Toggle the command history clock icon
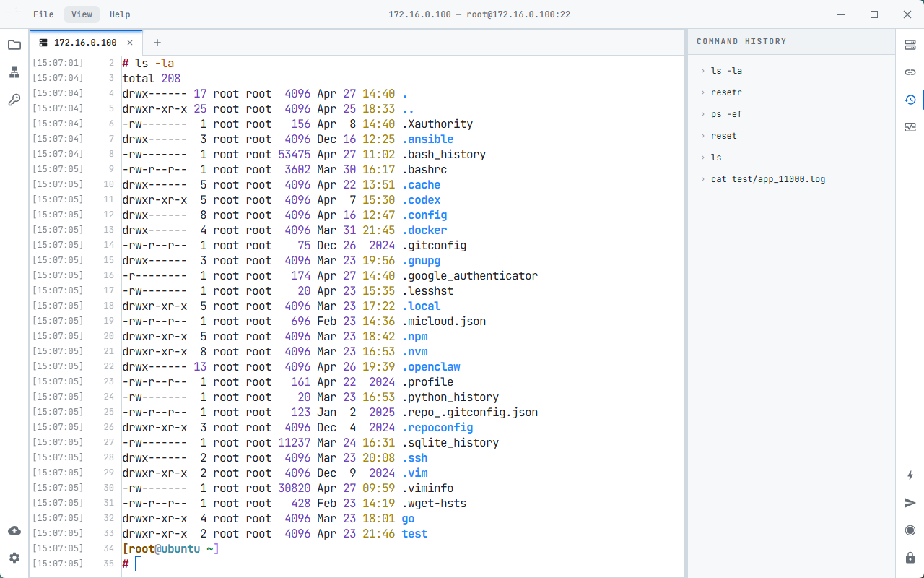 point(910,100)
